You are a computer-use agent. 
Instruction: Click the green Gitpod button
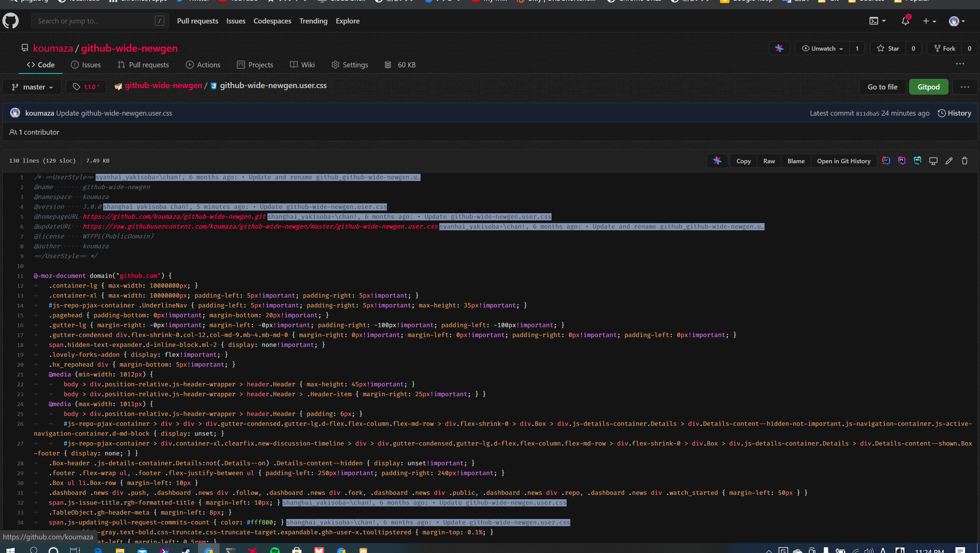tap(928, 87)
